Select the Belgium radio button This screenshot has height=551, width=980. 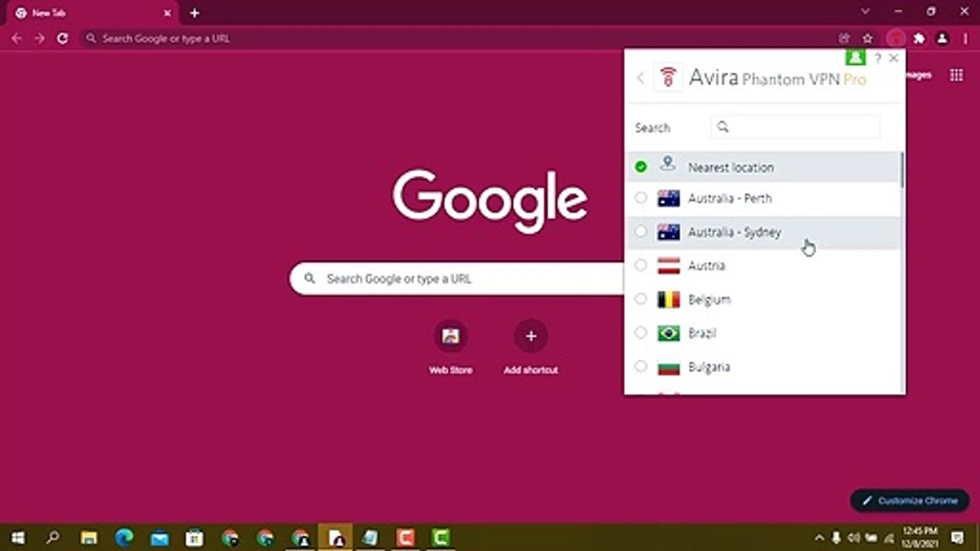(641, 299)
